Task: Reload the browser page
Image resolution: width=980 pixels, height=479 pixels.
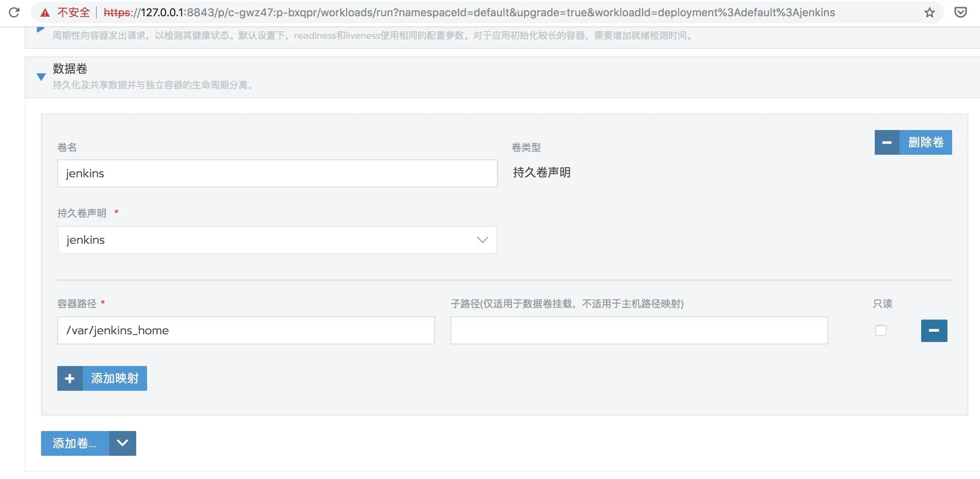Action: (x=14, y=12)
